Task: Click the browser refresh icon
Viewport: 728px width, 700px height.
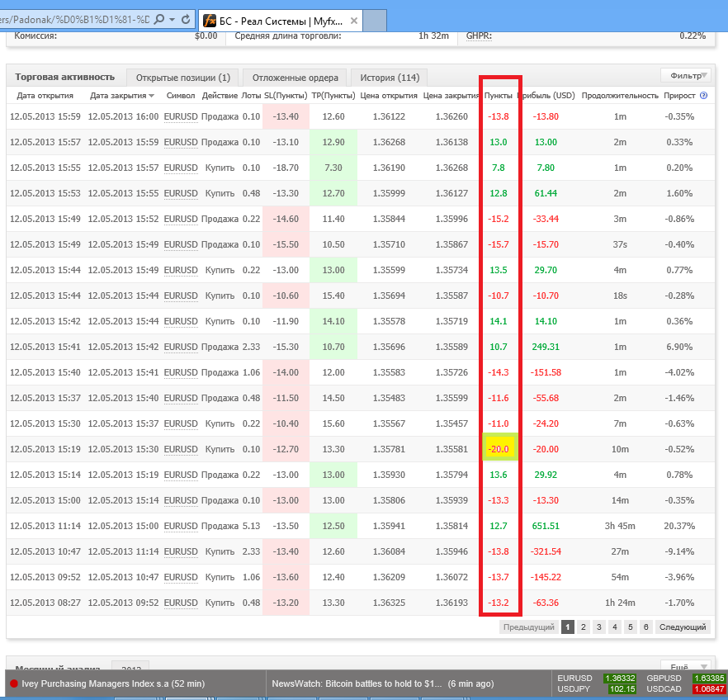Action: pyautogui.click(x=186, y=20)
